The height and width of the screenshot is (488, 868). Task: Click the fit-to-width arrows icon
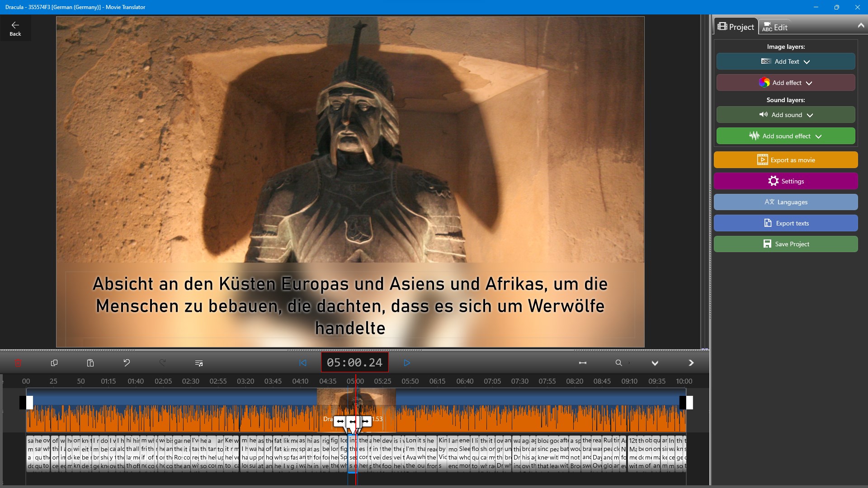pyautogui.click(x=583, y=363)
